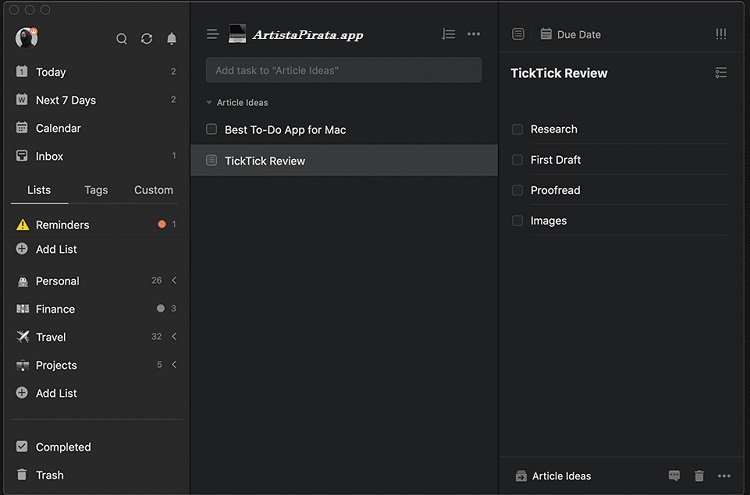
Task: Set task priority with exclamation icon
Action: (721, 34)
